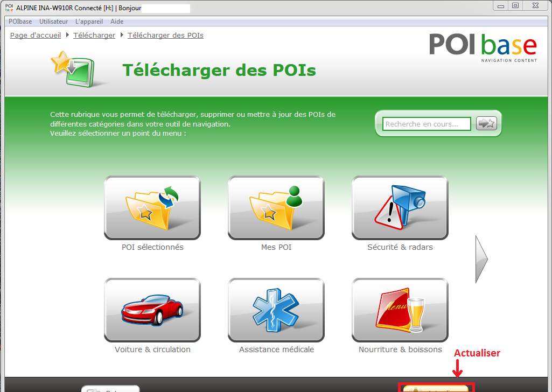The height and width of the screenshot is (392, 552).
Task: Click the POIbase app icon in title bar
Action: coord(9,8)
